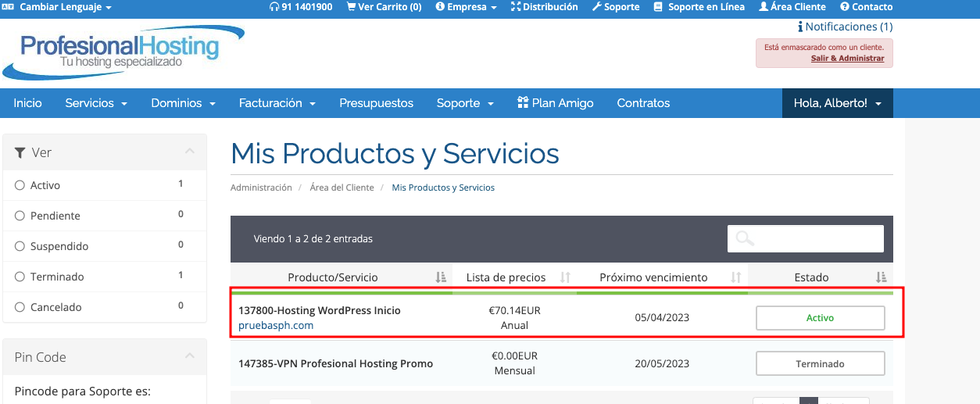The width and height of the screenshot is (980, 404).
Task: Click the Plan Amigo gift icon
Action: pyautogui.click(x=523, y=103)
